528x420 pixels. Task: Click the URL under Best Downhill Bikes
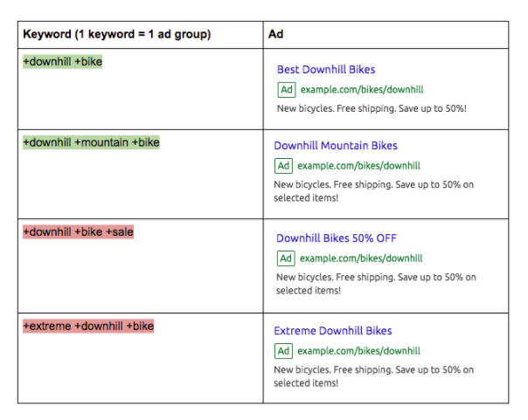pos(362,89)
